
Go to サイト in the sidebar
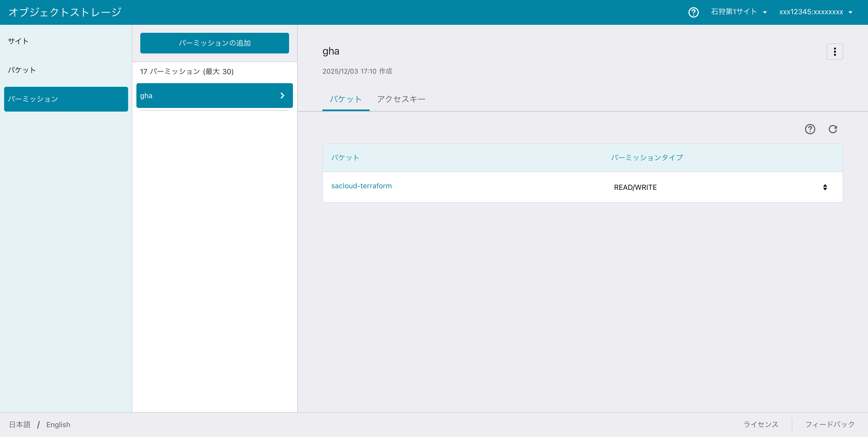(x=19, y=41)
